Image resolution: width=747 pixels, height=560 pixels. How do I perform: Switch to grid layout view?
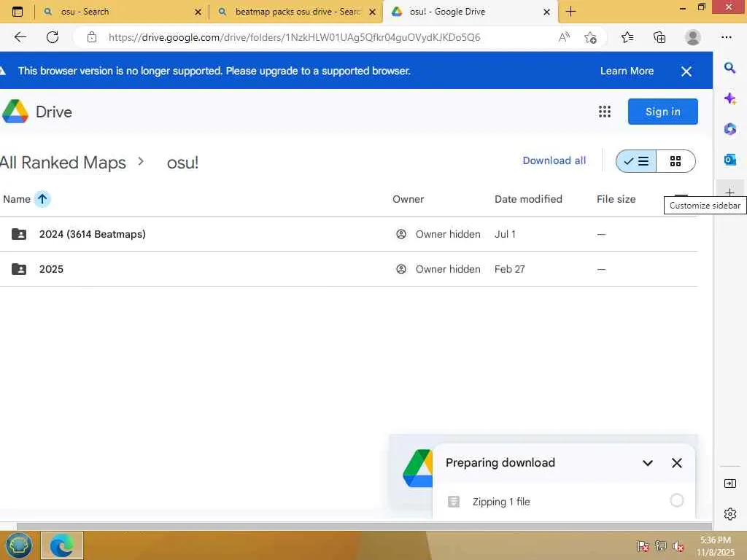676,161
